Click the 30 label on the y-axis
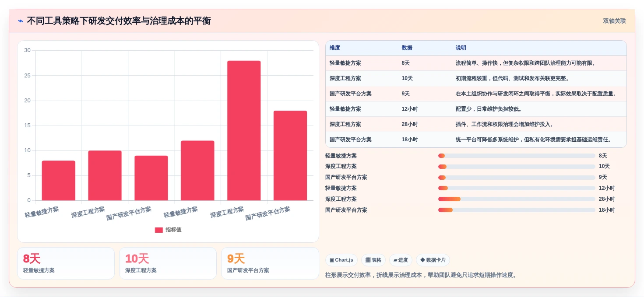Screen dimensions: 644x297 pyautogui.click(x=27, y=50)
